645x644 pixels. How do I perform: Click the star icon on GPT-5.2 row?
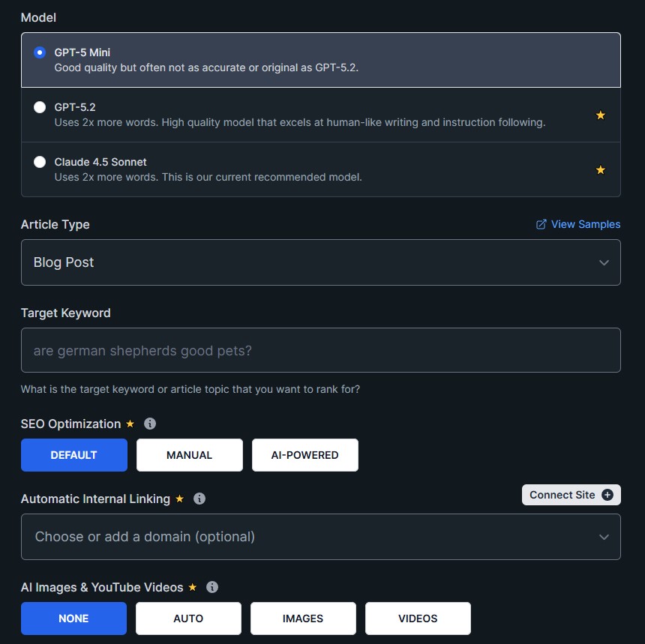coord(600,115)
